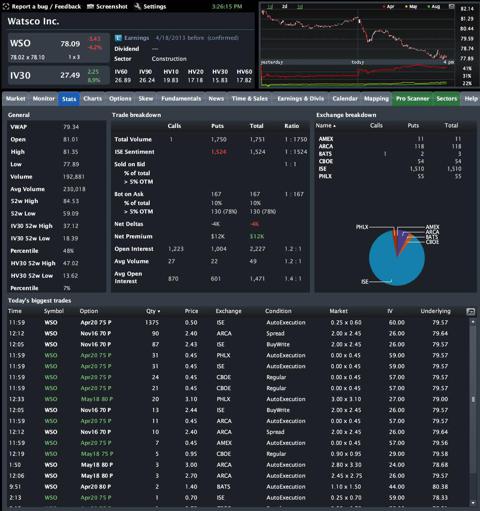This screenshot has width=480, height=511.
Task: Click the ARCA label beside pie chart
Action: pyautogui.click(x=432, y=232)
